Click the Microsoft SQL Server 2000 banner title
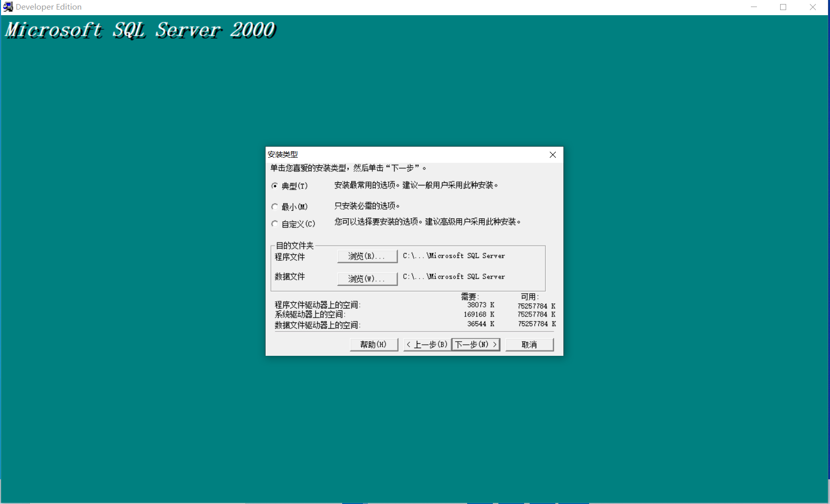This screenshot has height=504, width=830. pos(141,30)
